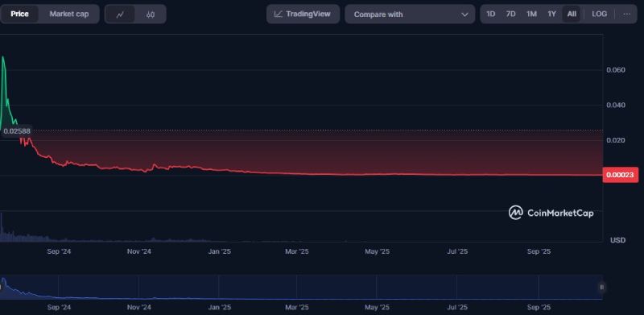
Task: Click the 0.02588 starting price label
Action: pos(16,131)
